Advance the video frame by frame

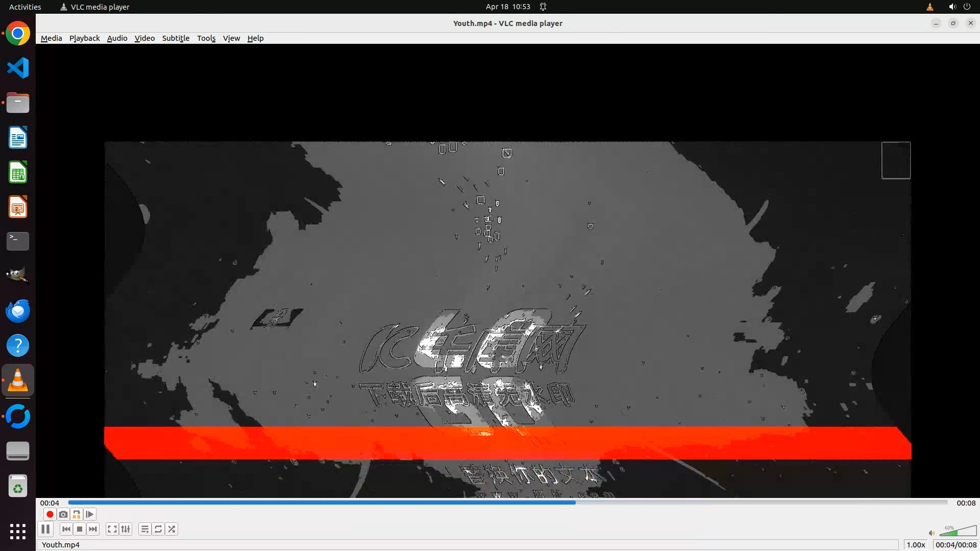pos(90,514)
